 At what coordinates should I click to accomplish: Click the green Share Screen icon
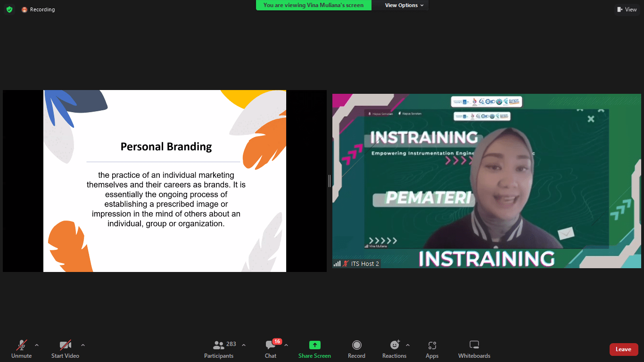pos(314,345)
